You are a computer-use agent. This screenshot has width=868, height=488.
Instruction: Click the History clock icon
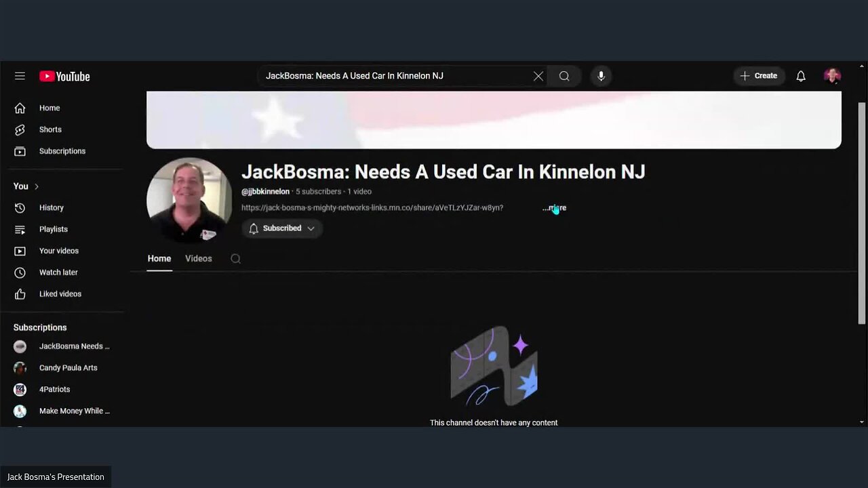[x=20, y=207]
